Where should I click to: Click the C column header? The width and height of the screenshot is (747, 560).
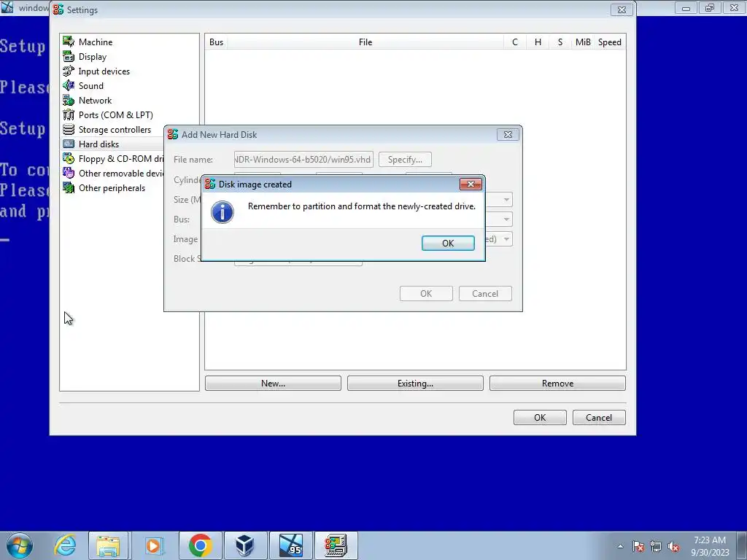tap(515, 42)
